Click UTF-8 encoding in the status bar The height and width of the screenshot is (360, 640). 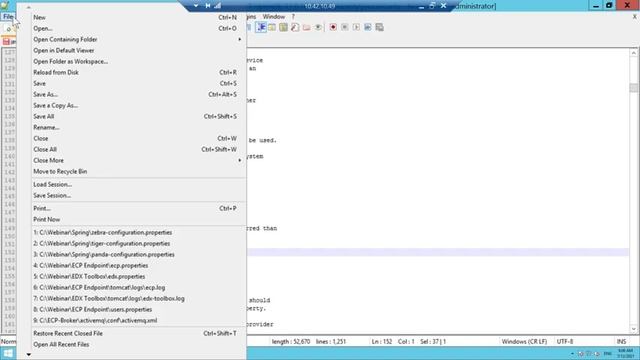[x=565, y=342]
